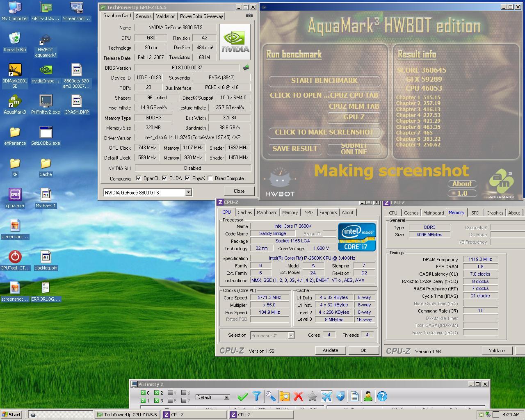Toggle OpenCL checkbox in GPU-Z
525x420 pixels.
[x=139, y=178]
